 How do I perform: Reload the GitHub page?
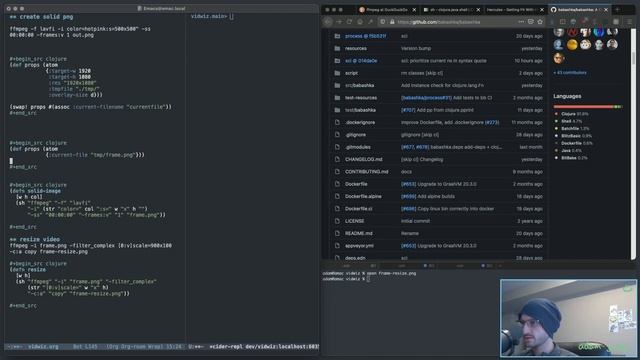pyautogui.click(x=349, y=22)
